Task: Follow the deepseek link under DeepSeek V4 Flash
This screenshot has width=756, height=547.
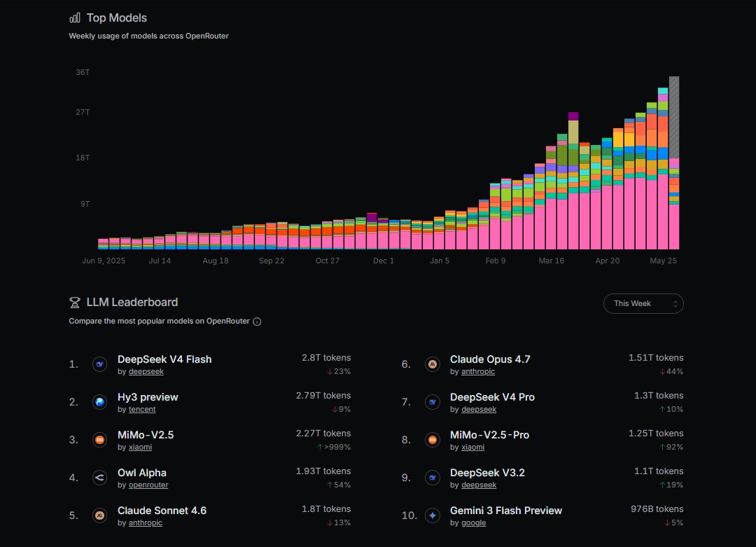Action: point(146,372)
